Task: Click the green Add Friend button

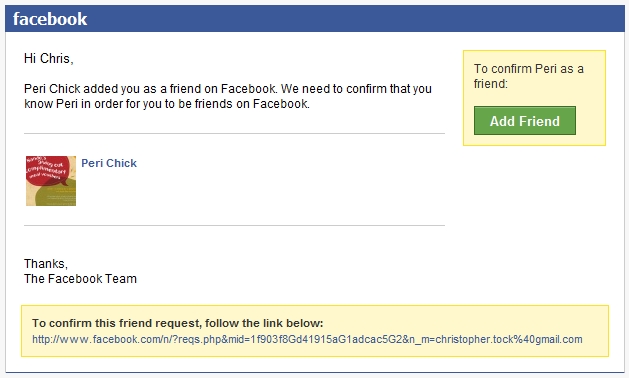Action: coord(525,121)
